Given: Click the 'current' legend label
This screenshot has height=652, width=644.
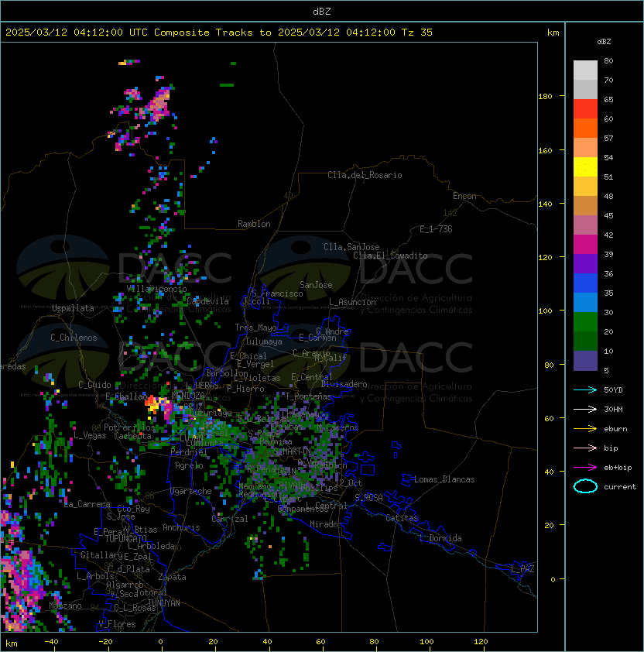Looking at the screenshot, I should coord(620,487).
